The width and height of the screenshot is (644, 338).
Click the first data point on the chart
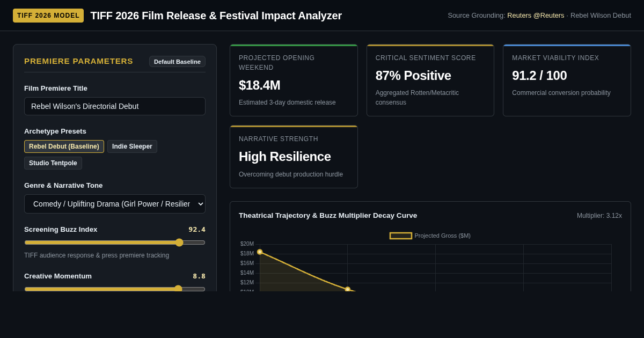[260, 252]
